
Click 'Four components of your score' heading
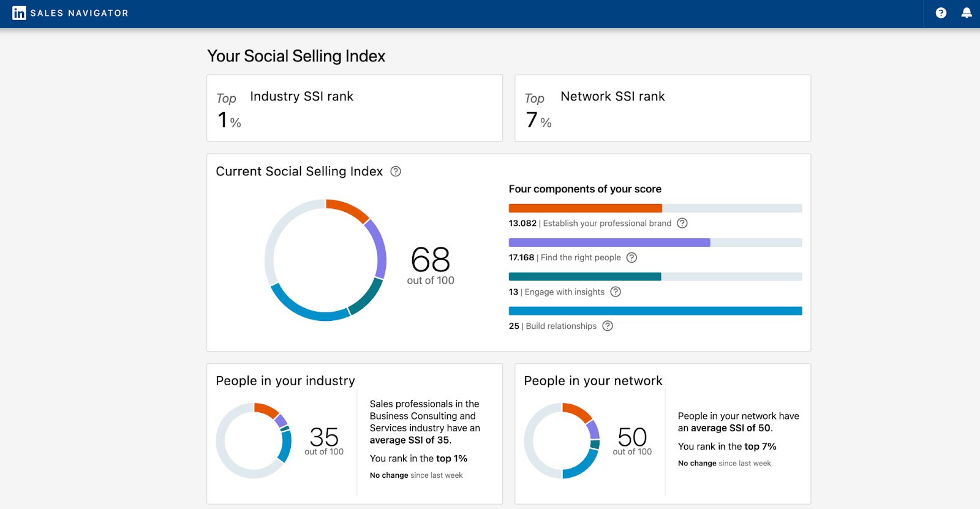coord(585,189)
